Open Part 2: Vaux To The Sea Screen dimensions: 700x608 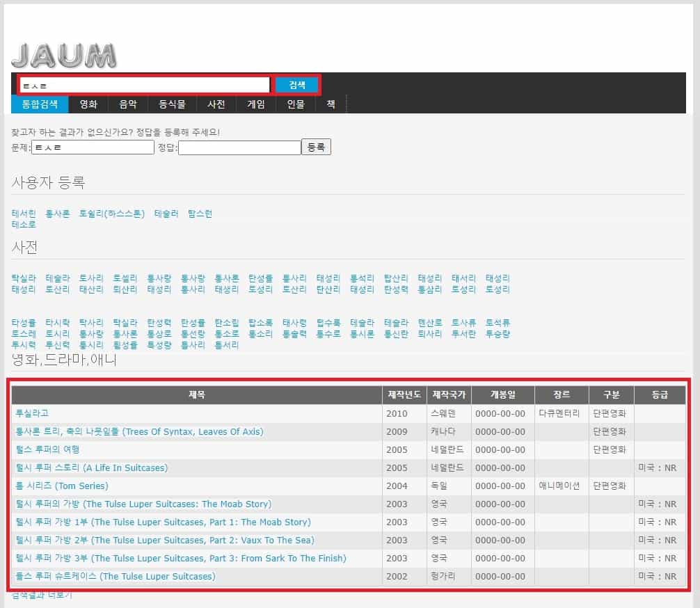point(165,540)
